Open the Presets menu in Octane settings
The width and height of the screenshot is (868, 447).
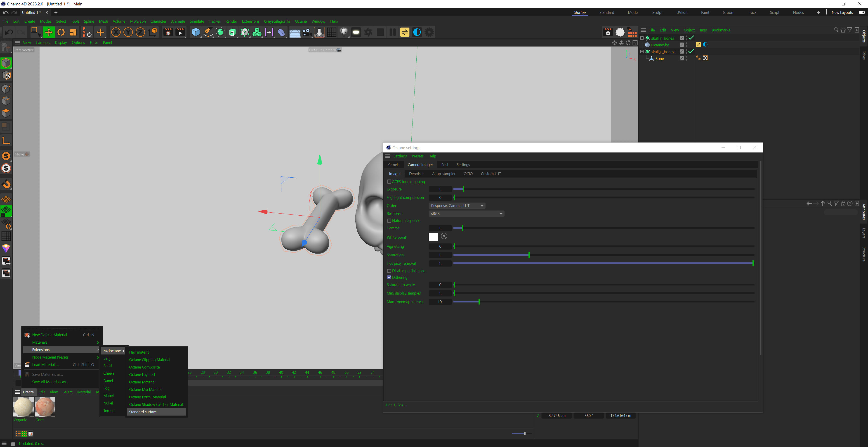pos(417,156)
